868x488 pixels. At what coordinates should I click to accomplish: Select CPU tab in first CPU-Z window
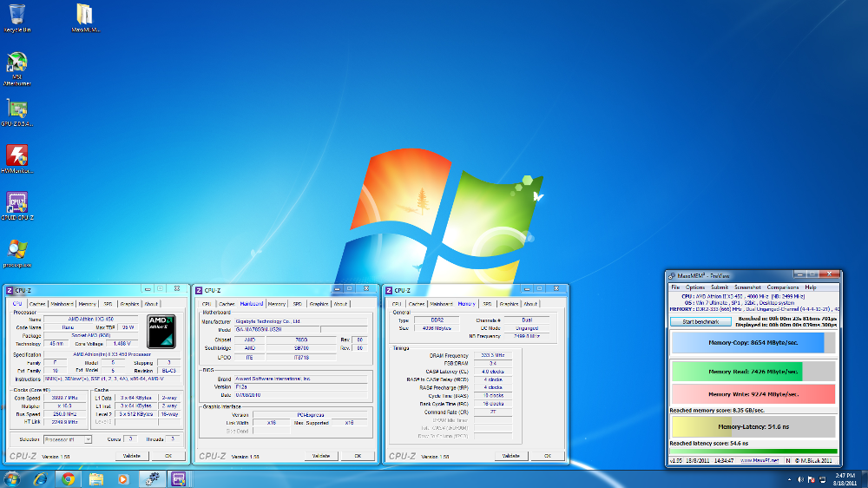17,304
